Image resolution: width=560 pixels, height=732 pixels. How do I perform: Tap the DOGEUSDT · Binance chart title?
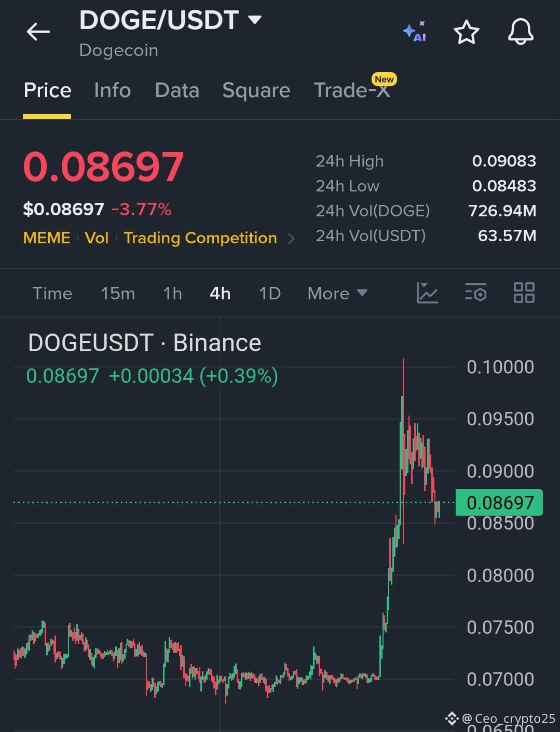[x=145, y=343]
